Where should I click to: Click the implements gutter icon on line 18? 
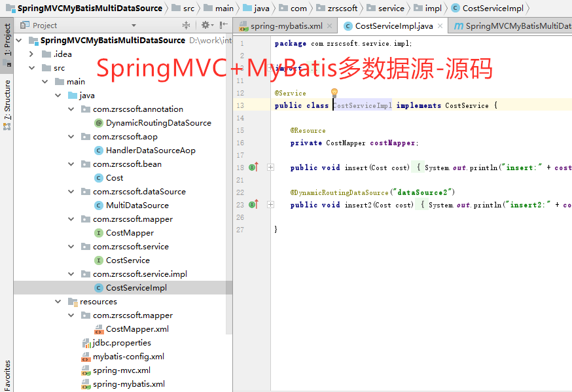[x=253, y=168]
